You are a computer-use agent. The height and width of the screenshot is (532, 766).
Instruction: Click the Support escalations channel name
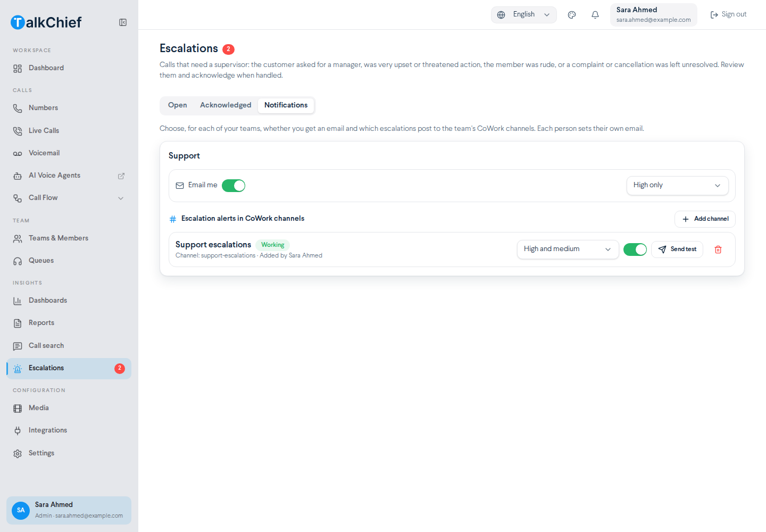(213, 245)
